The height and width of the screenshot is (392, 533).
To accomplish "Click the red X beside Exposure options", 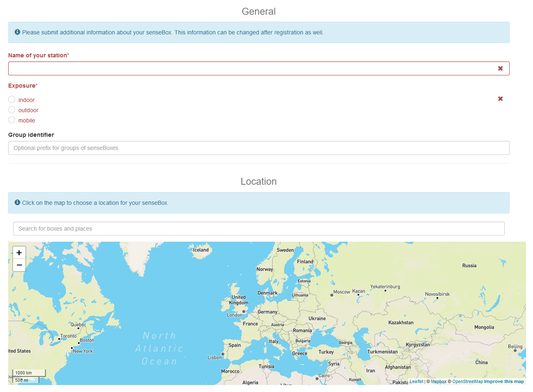I will pyautogui.click(x=500, y=99).
